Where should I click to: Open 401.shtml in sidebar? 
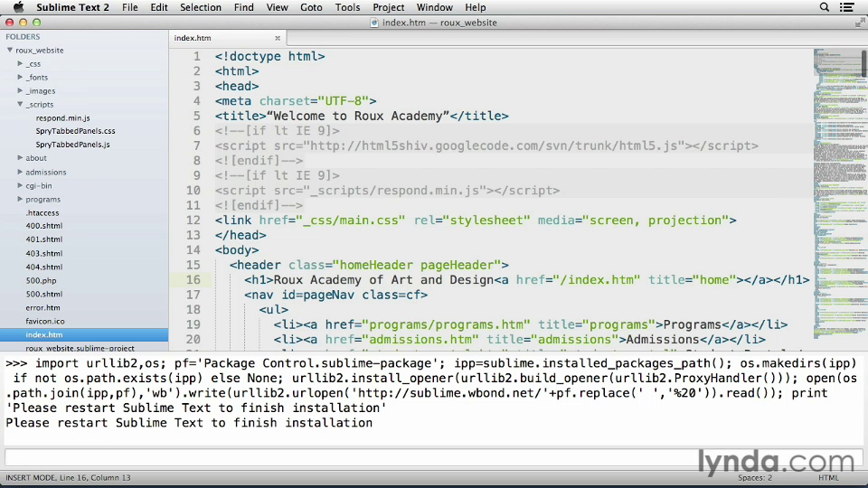point(43,239)
